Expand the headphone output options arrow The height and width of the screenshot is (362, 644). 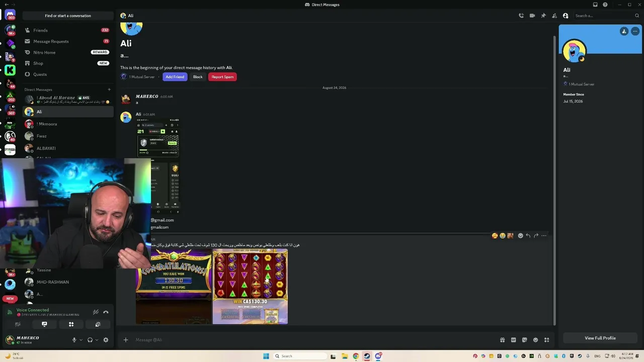[97, 340]
